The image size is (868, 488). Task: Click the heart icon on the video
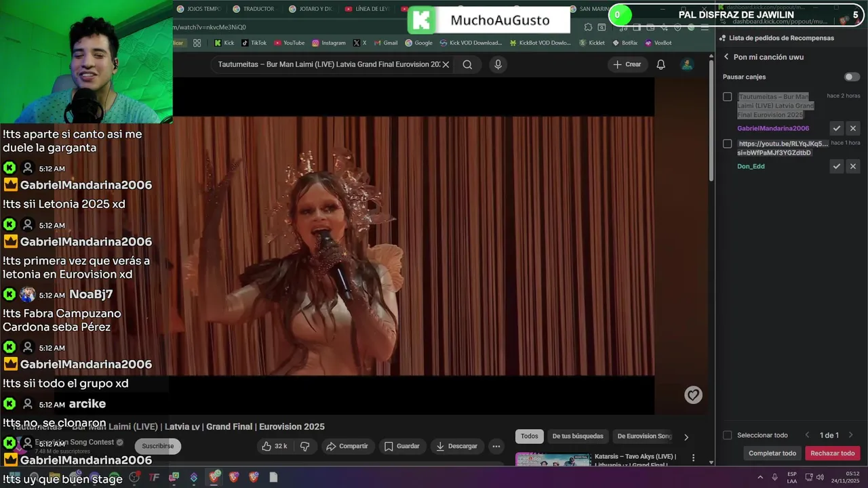point(693,395)
